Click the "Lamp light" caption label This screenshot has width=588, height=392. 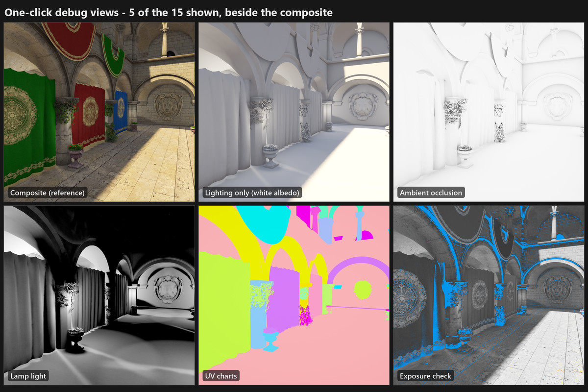[28, 376]
